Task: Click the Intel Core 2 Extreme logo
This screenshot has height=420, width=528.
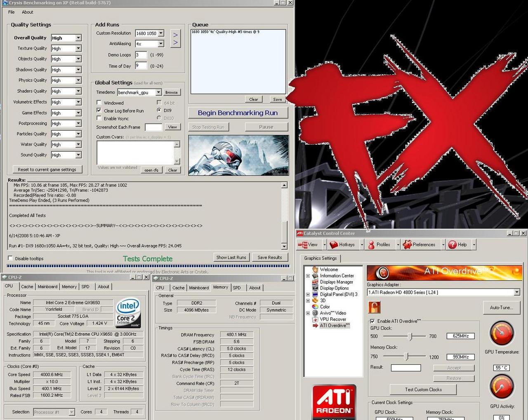Action: pos(128,312)
